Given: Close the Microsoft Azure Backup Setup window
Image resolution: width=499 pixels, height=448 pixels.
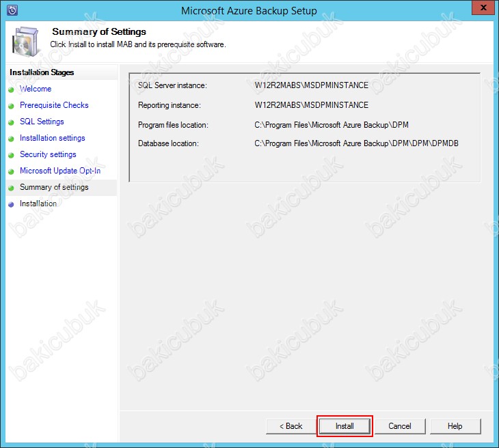Looking at the screenshot, I should point(483,8).
